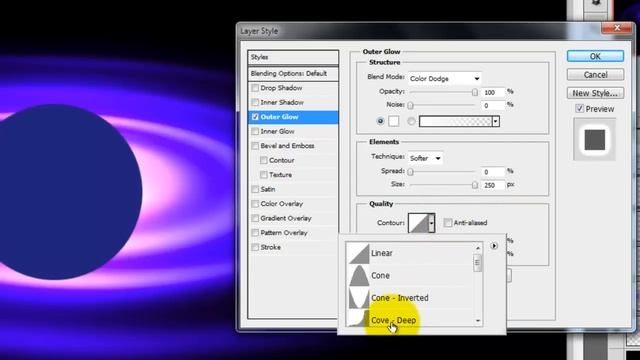Select the Linear contour thumbnail
Viewport: 640px width, 360px height.
pos(359,253)
